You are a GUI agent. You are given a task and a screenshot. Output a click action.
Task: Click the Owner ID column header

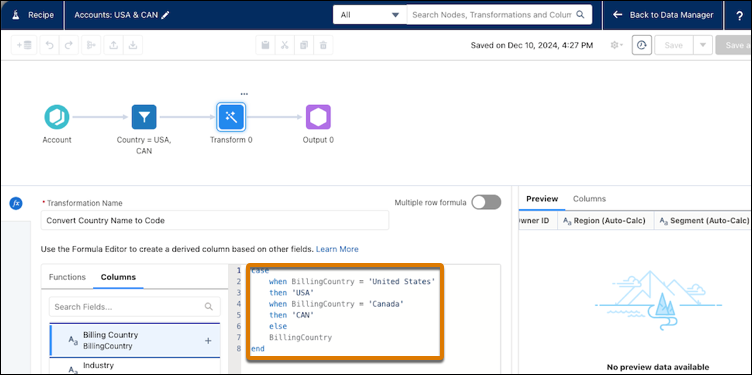[538, 221]
